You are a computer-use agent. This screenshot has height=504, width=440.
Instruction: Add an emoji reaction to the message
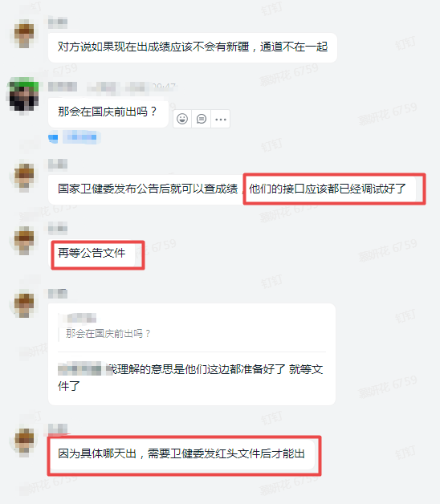(182, 119)
